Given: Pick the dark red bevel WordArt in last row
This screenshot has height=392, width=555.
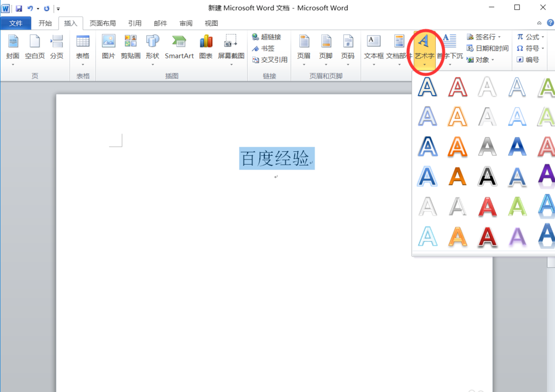Looking at the screenshot, I should click(488, 236).
